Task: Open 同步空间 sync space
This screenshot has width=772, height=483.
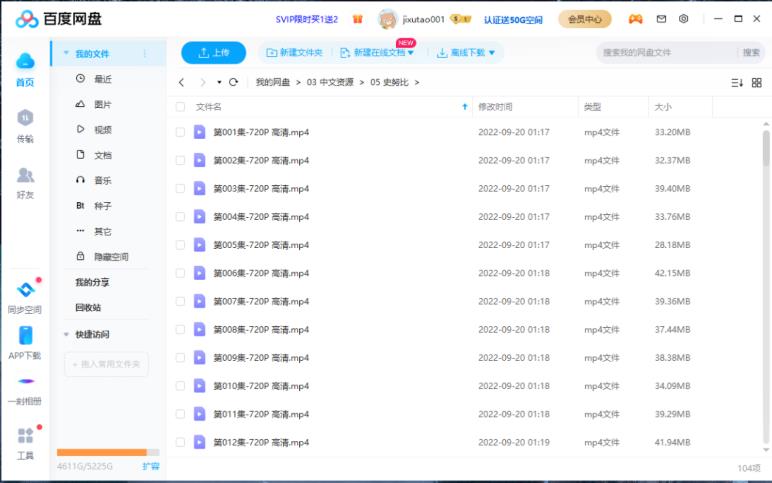Action: (25, 297)
